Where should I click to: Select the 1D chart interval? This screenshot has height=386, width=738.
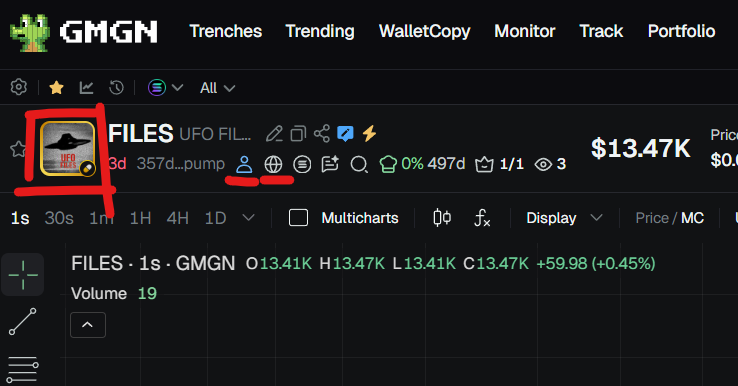pyautogui.click(x=216, y=218)
